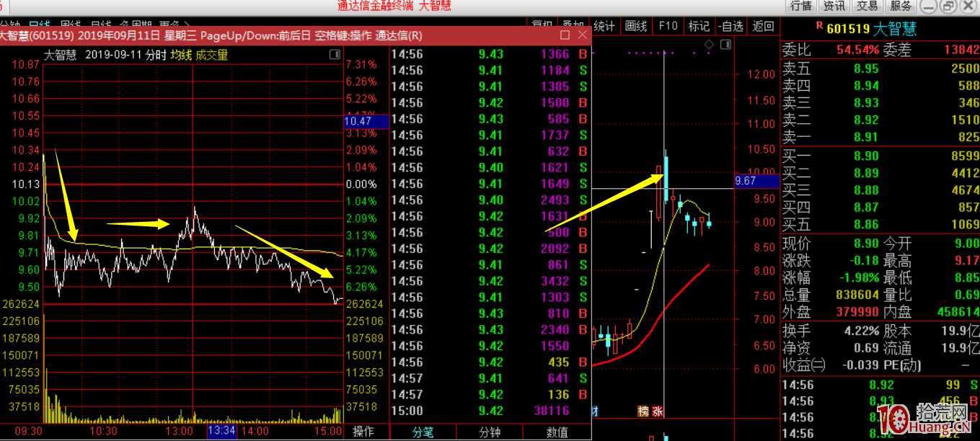The width and height of the screenshot is (980, 441).
Task: Click the 10.47 price axis marker
Action: pos(367,122)
